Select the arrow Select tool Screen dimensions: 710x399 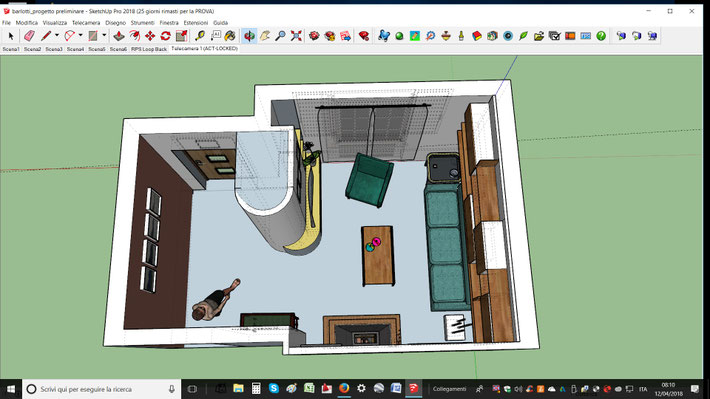pos(11,36)
